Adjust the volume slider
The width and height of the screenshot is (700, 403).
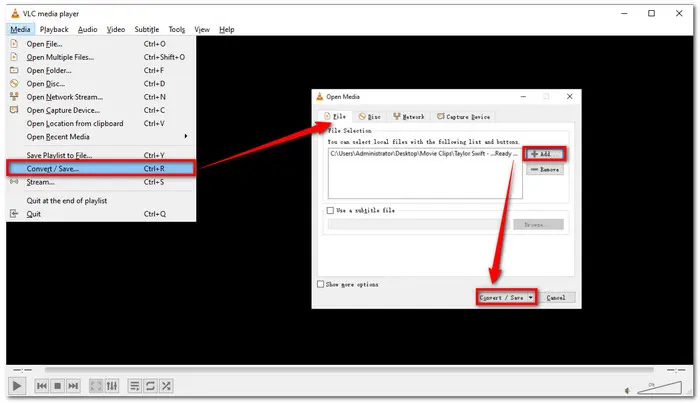(659, 388)
